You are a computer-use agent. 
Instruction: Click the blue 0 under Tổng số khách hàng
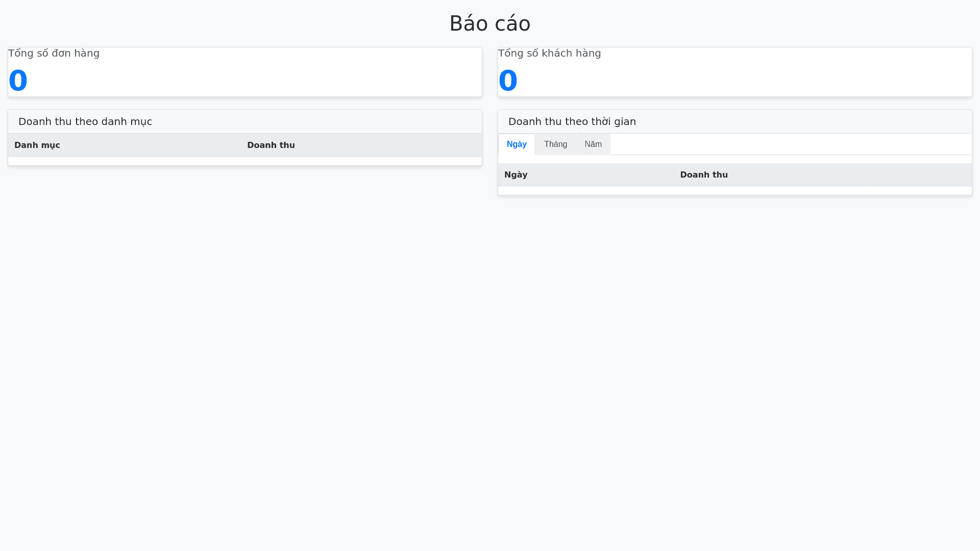click(508, 80)
